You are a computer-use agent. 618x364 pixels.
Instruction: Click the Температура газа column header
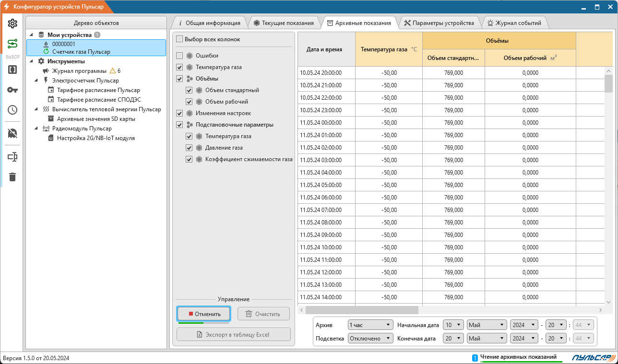[x=389, y=49]
